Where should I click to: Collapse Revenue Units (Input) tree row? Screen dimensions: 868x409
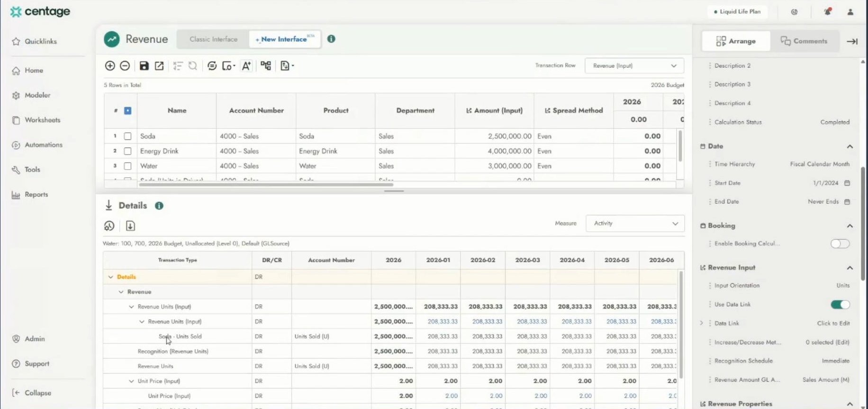(131, 307)
